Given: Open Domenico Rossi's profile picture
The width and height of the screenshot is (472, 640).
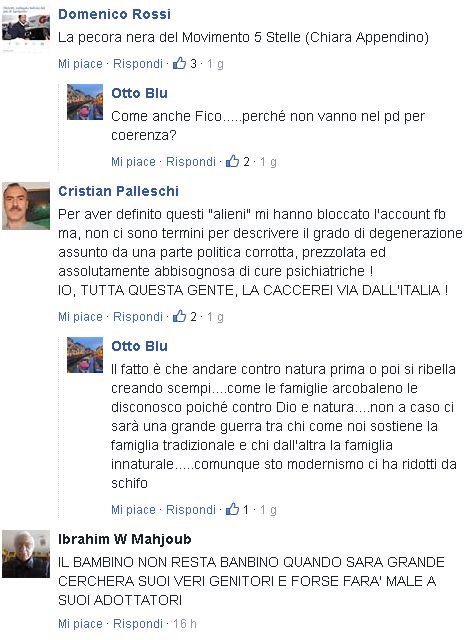Looking at the screenshot, I should (26, 29).
